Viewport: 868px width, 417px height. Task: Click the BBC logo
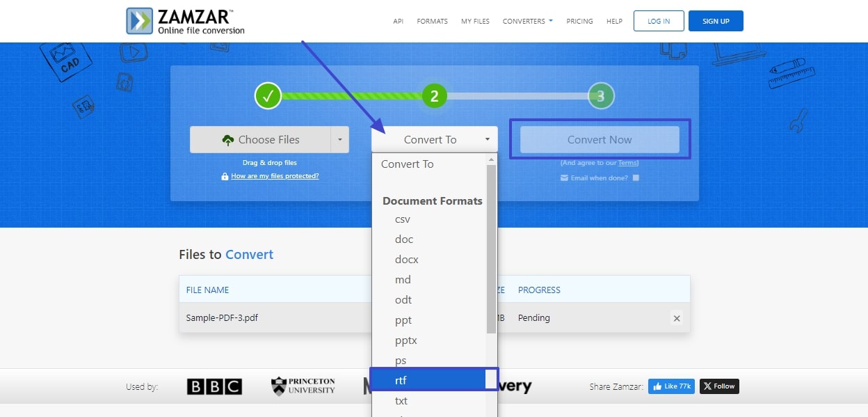[x=214, y=386]
